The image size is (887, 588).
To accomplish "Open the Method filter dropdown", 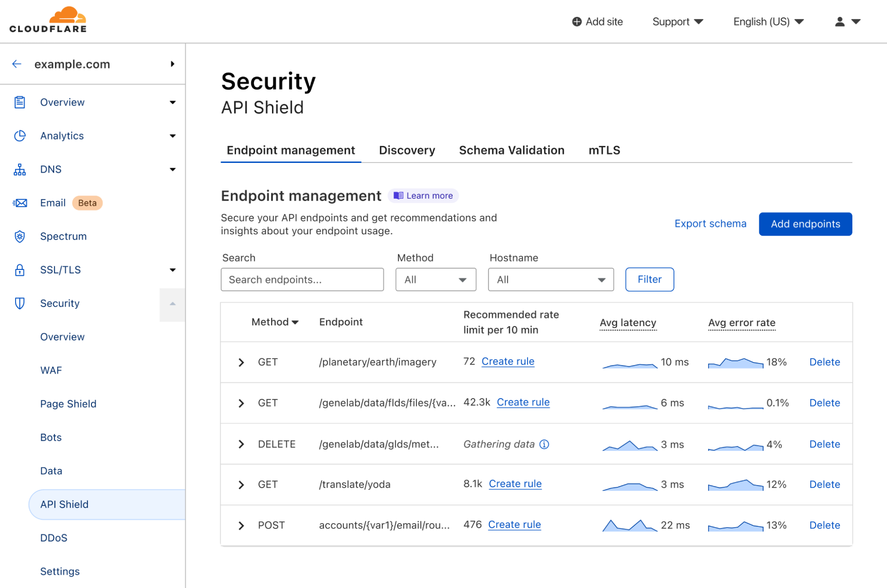I will pos(436,280).
